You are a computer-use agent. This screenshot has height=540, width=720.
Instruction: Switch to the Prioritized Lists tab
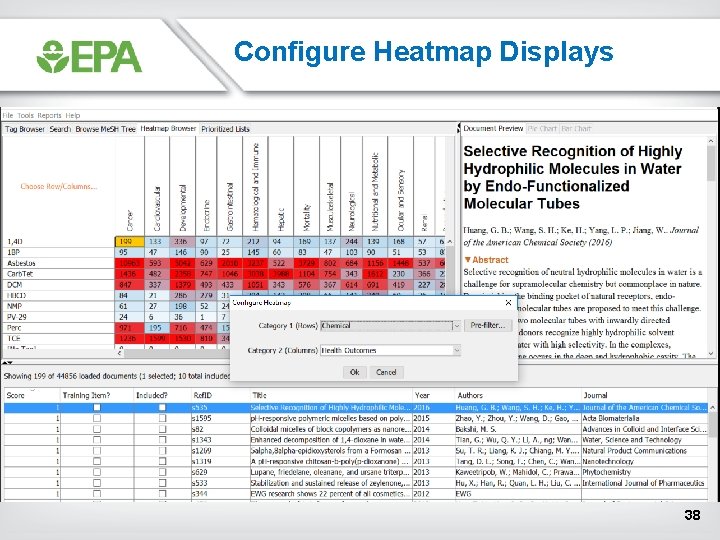[225, 129]
